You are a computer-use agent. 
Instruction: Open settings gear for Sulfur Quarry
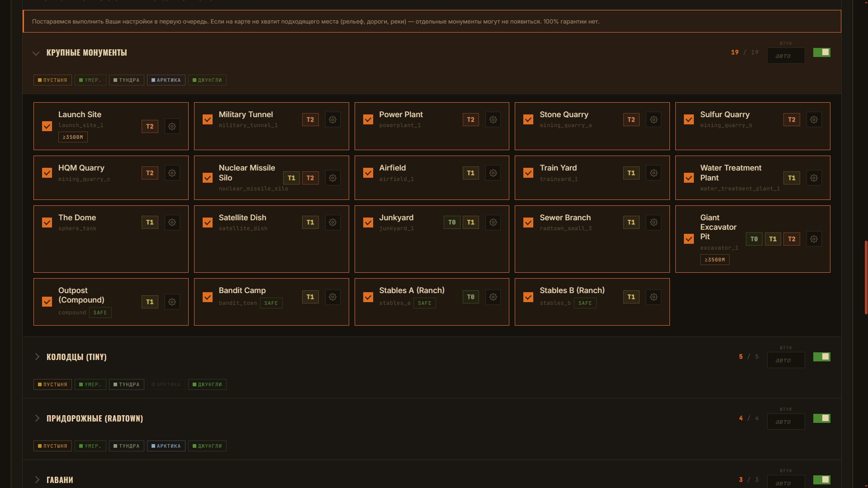coord(814,120)
